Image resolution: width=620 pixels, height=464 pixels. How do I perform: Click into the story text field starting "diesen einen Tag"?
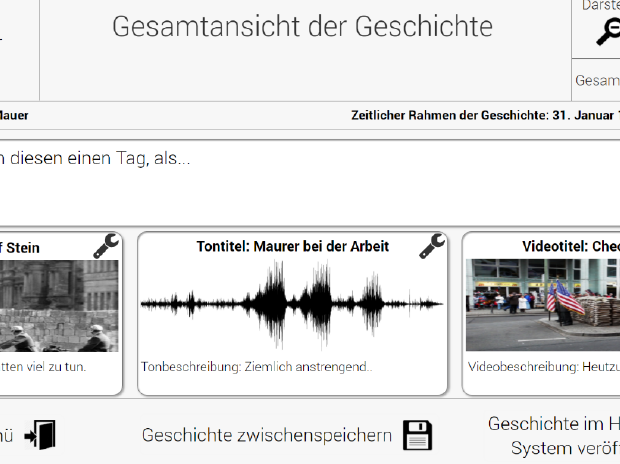[x=300, y=180]
